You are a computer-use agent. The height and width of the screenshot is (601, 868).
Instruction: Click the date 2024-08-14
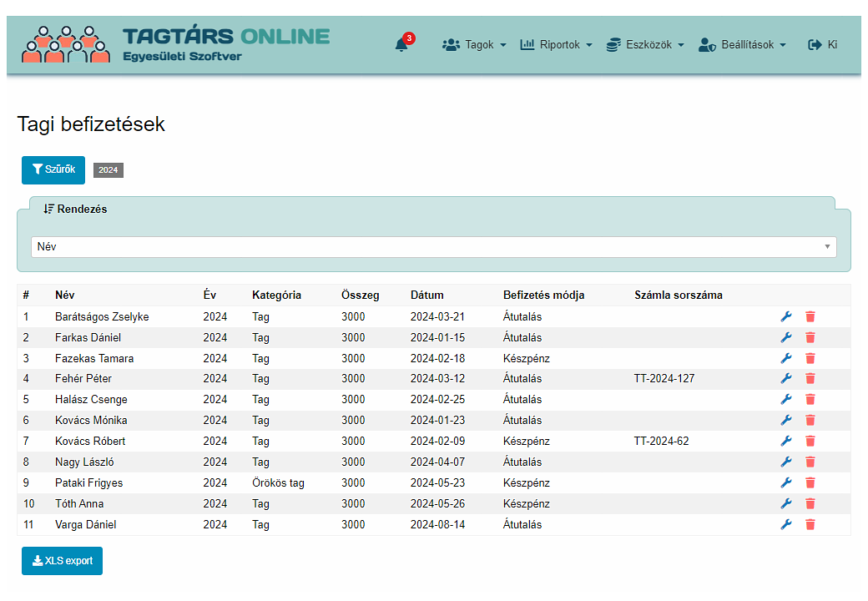pos(437,525)
